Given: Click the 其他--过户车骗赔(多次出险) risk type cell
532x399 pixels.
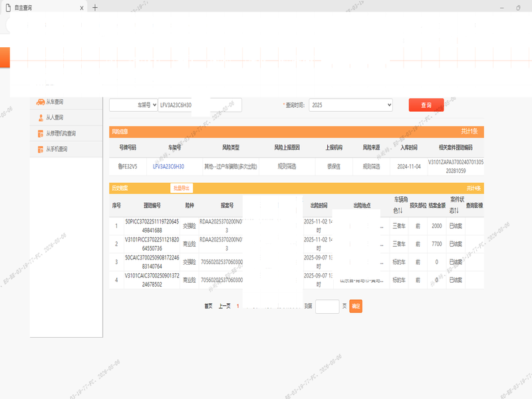Looking at the screenshot, I should [x=231, y=167].
